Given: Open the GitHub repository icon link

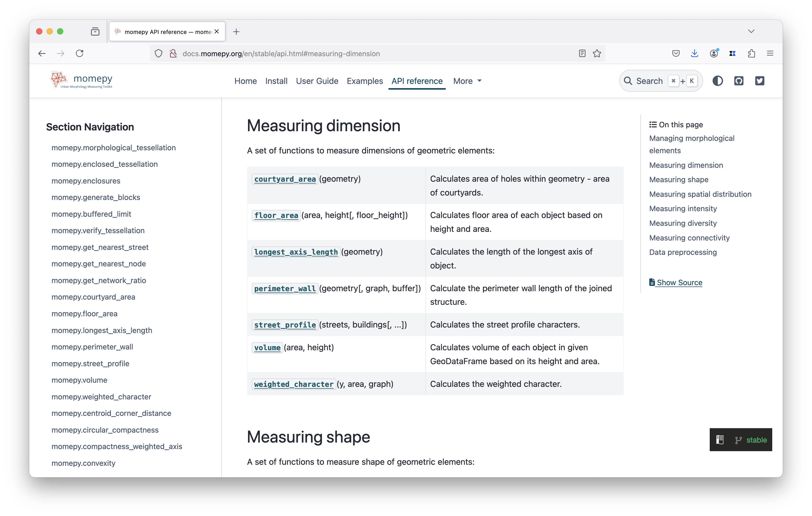Looking at the screenshot, I should click(738, 81).
